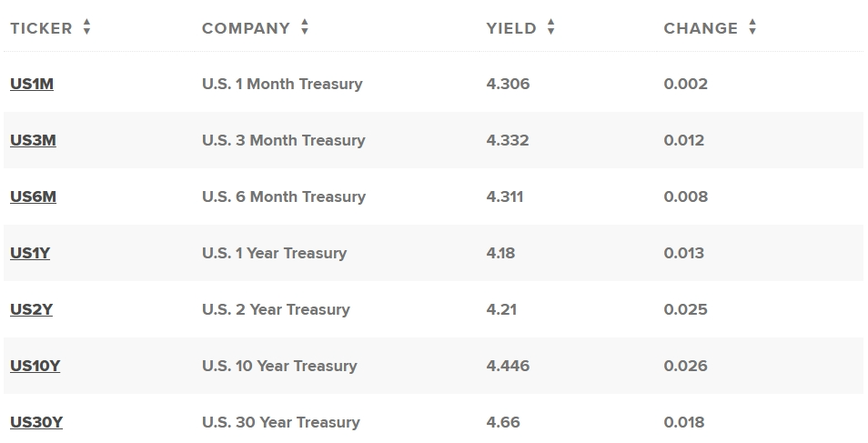Open the US1Y ticker link
Screen dimensions: 868x443
[30, 253]
